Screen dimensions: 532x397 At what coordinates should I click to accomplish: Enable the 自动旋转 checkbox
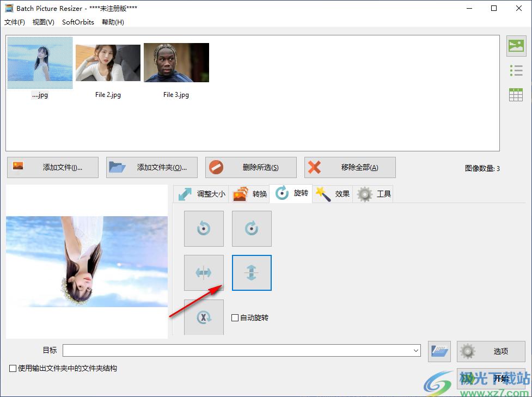(235, 318)
